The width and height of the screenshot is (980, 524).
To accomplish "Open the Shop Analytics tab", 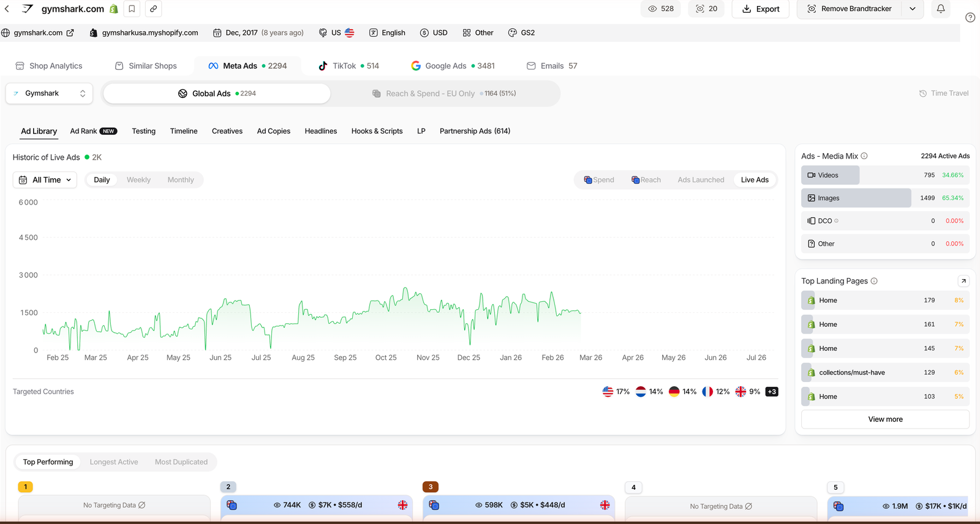I will coord(49,66).
